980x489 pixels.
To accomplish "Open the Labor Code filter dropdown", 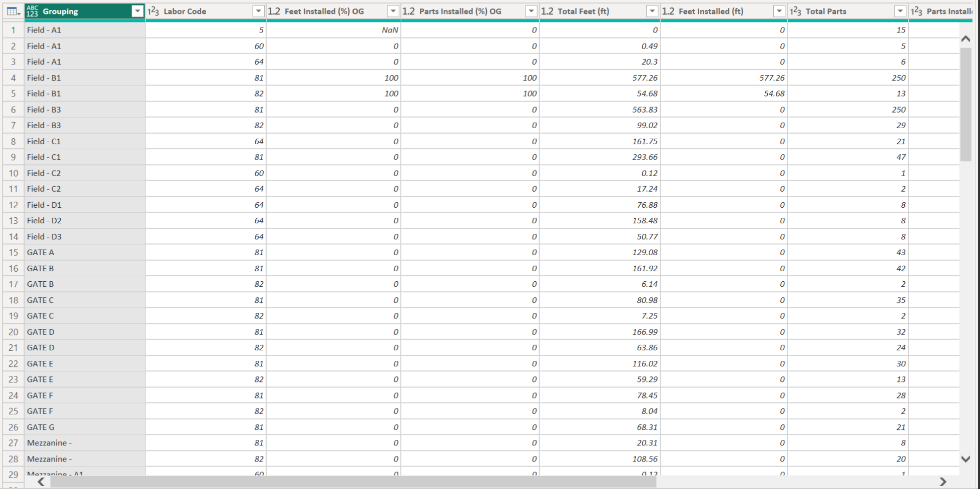I will click(x=258, y=11).
